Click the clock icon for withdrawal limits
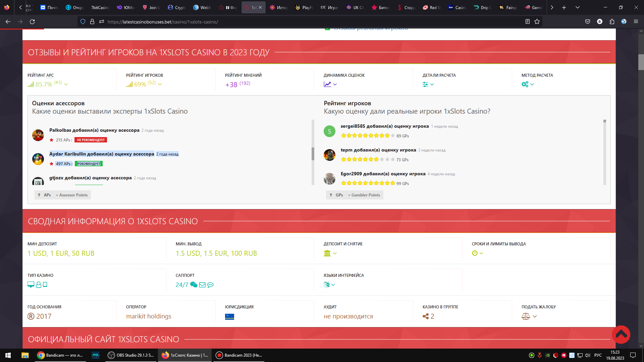The width and height of the screenshot is (644, 362). point(475,253)
